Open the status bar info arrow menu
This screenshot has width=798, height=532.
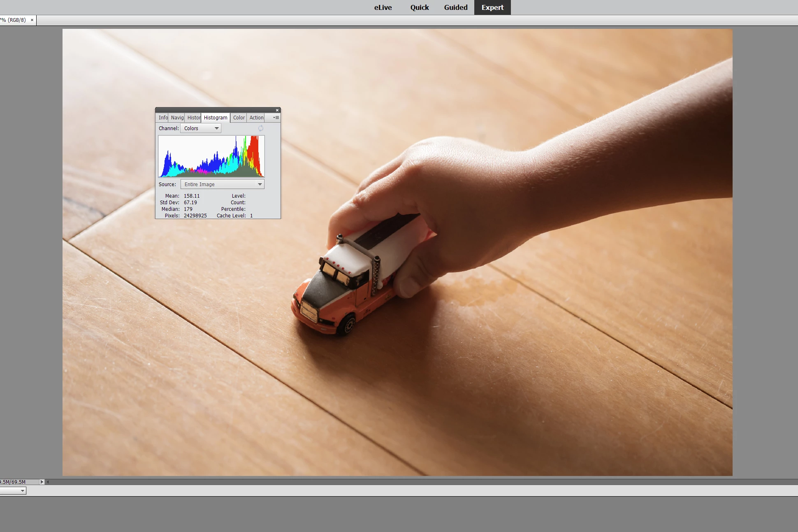tap(42, 482)
